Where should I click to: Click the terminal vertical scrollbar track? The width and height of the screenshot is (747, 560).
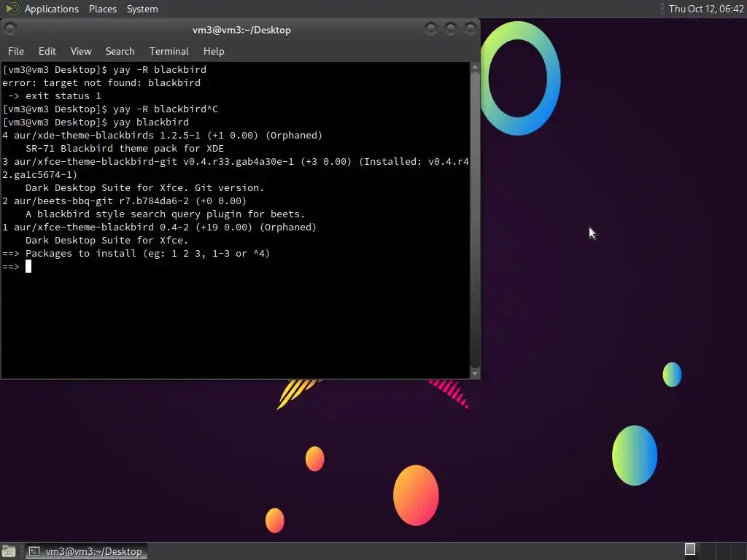coord(474,220)
